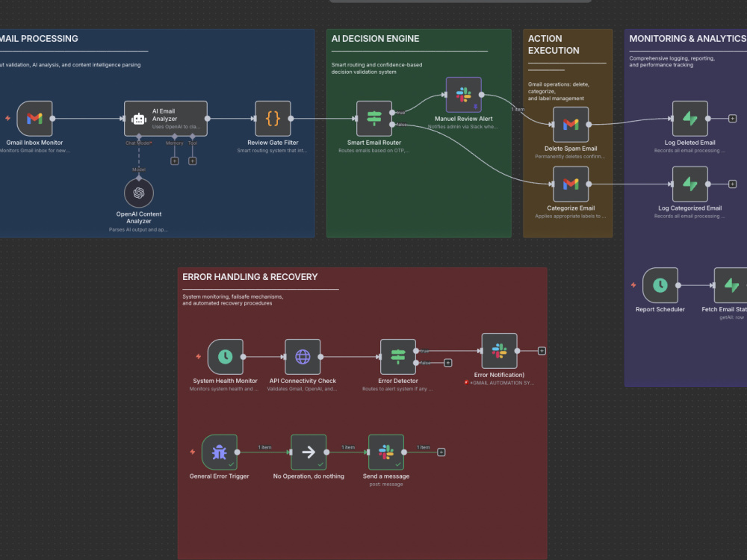Screen dimensions: 747x560
Task: Open the Error Detector node
Action: (398, 357)
